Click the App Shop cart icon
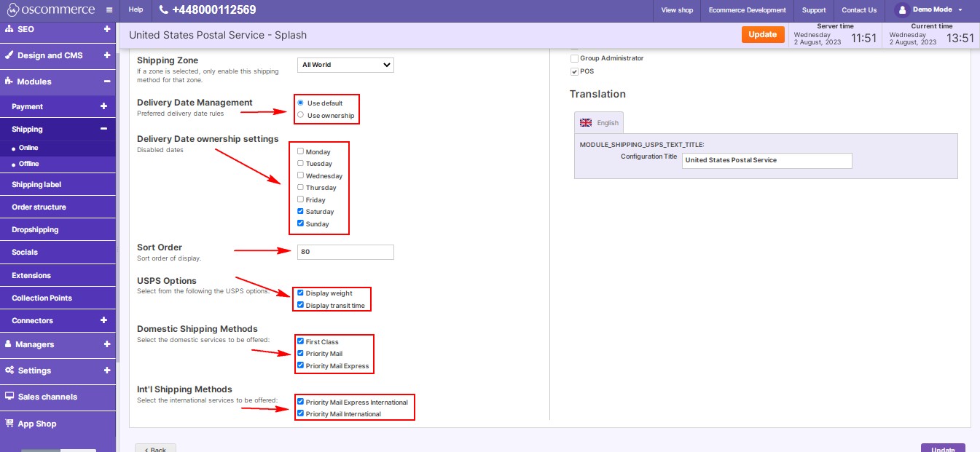This screenshot has width=980, height=452. click(x=9, y=423)
